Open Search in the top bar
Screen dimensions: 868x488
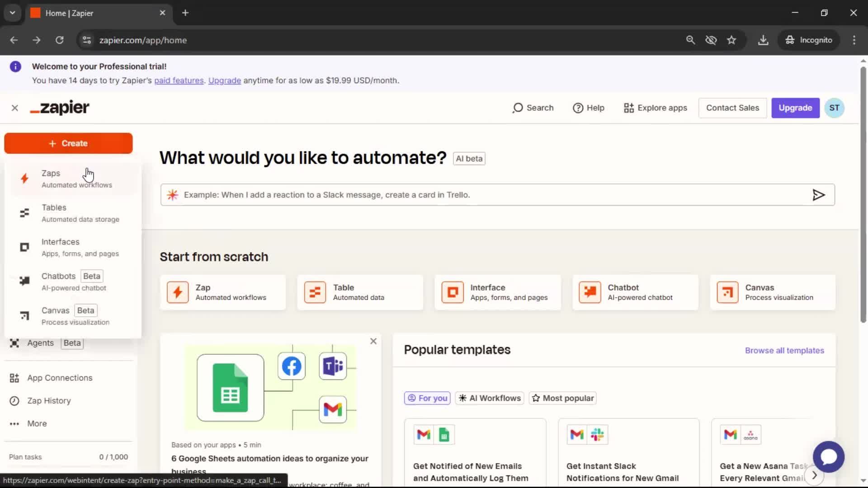point(533,108)
